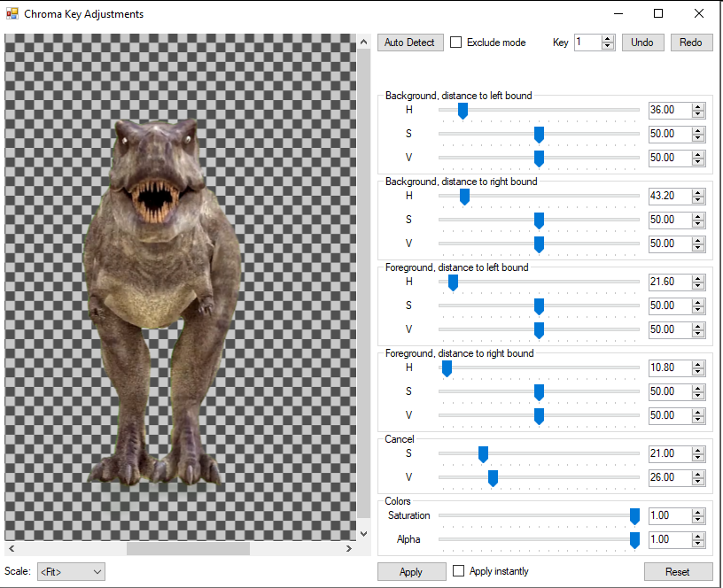This screenshot has width=723, height=588.
Task: Click the Saturation value stepper
Action: (698, 515)
